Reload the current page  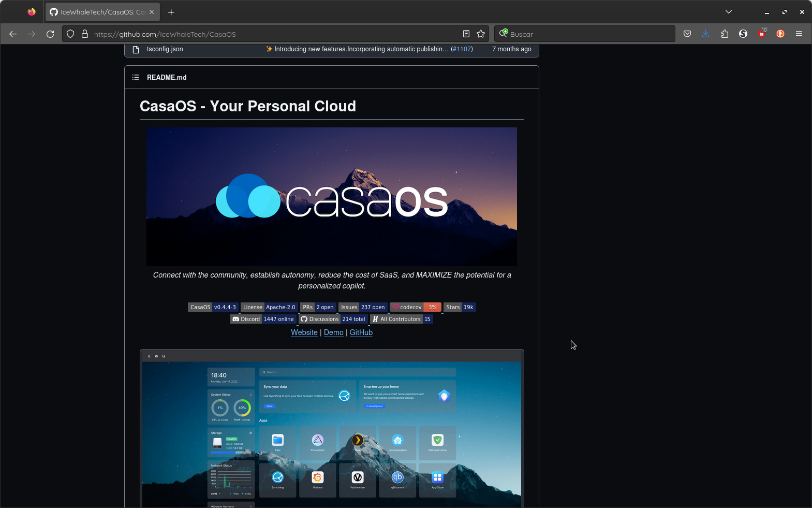50,34
